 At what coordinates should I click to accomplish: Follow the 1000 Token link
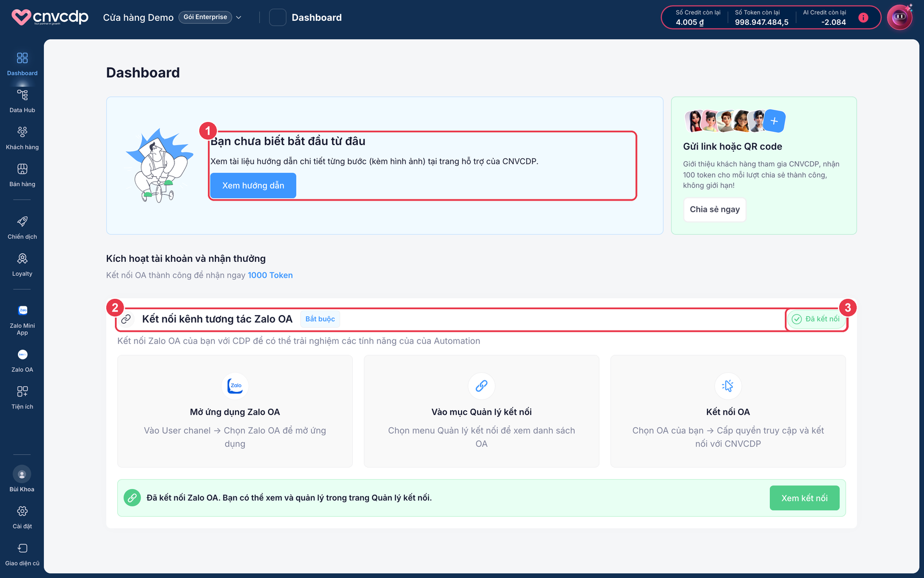click(270, 275)
